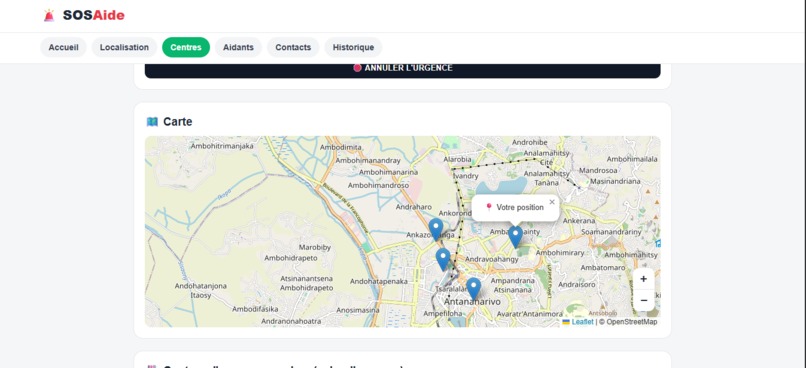This screenshot has width=806, height=368.
Task: Click the Ambodifasika label on map
Action: coord(255,309)
